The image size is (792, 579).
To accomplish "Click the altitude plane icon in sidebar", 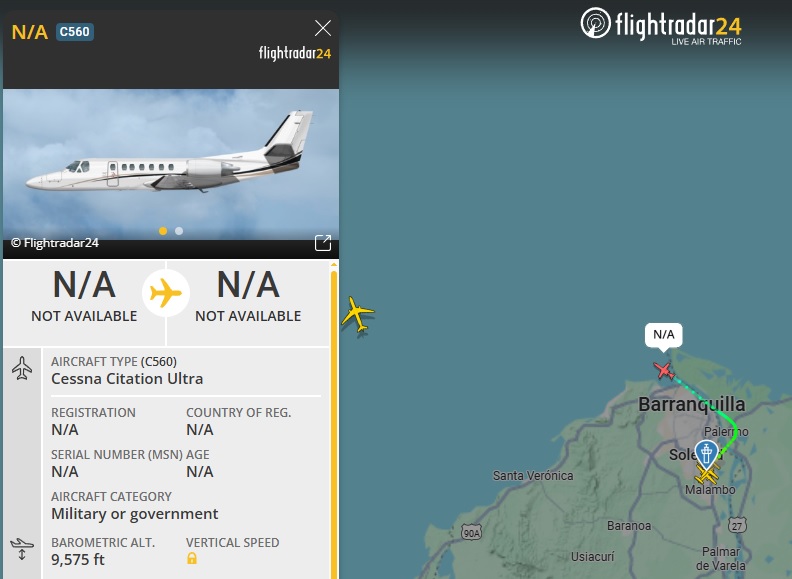I will [x=22, y=549].
